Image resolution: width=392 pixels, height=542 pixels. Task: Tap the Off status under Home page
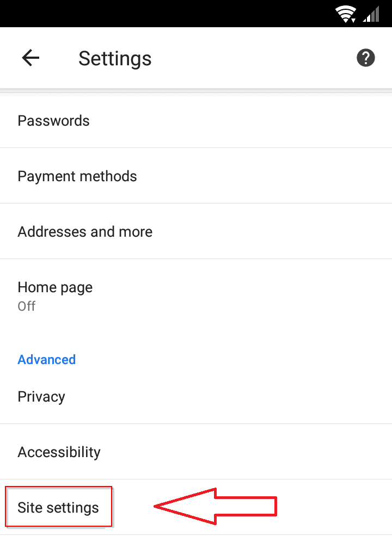[26, 306]
